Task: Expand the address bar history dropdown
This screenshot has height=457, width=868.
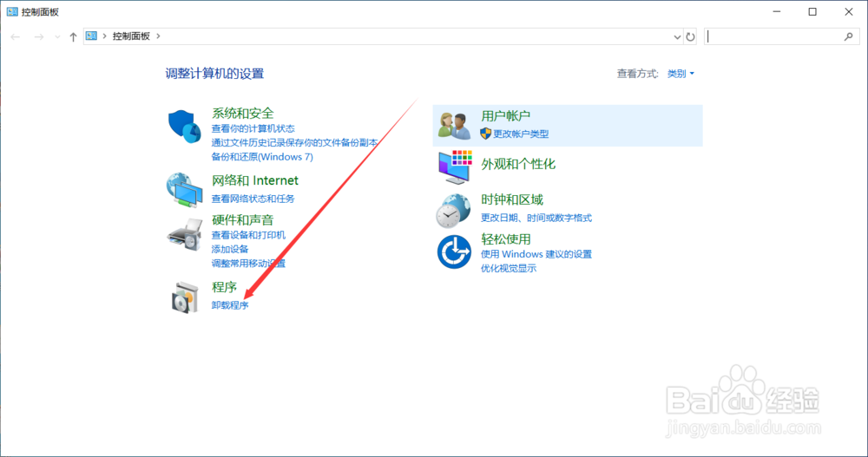Action: point(676,36)
